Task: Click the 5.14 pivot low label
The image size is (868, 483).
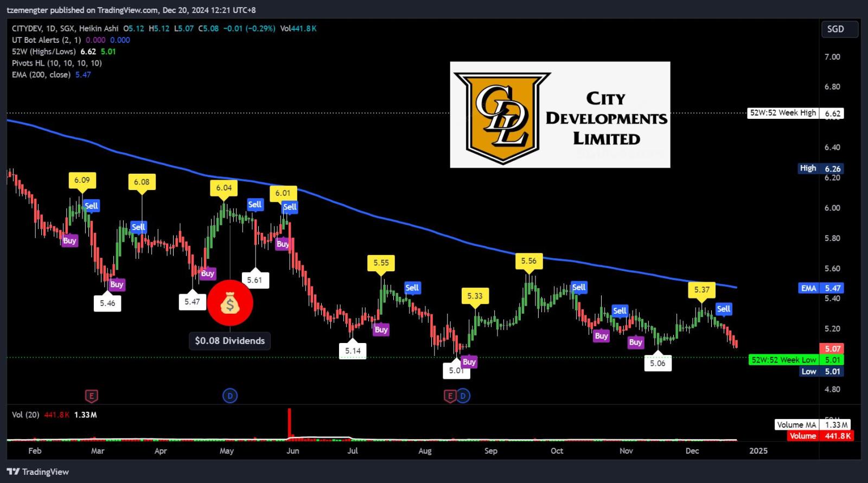Action: [x=353, y=351]
